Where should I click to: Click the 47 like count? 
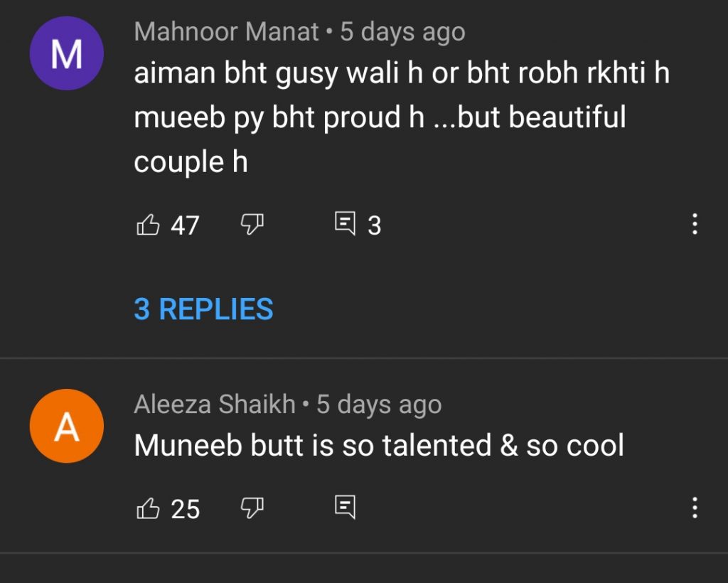(185, 225)
